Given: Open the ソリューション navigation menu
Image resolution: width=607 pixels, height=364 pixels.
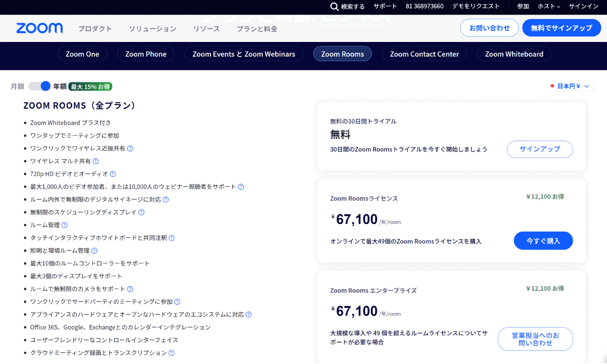Looking at the screenshot, I should click(152, 29).
